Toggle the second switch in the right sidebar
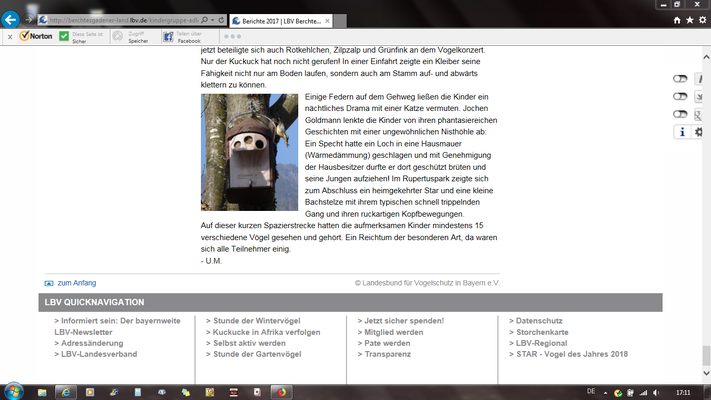 tap(680, 96)
